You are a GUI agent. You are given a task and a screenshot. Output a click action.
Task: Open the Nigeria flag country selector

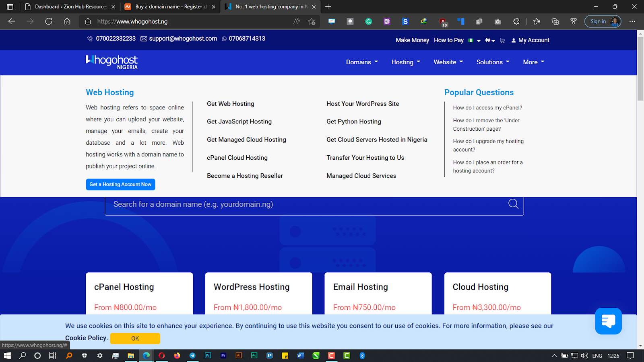(x=474, y=40)
